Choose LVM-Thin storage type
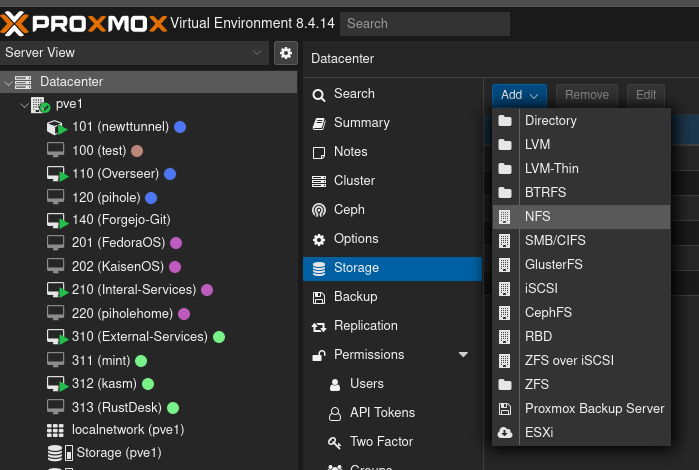This screenshot has width=699, height=470. [581, 169]
